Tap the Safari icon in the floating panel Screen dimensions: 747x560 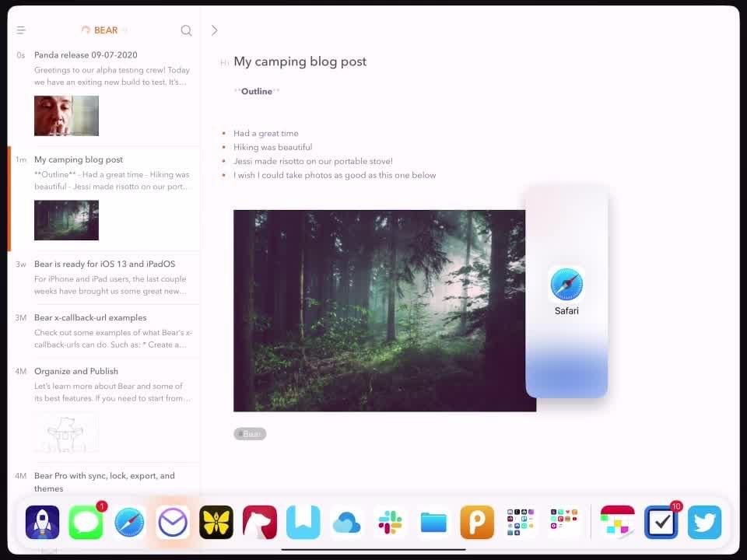click(566, 285)
